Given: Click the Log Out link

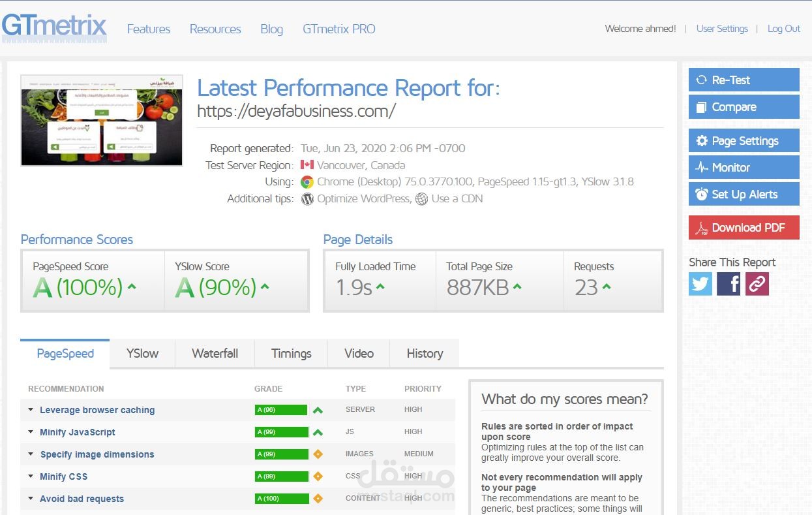Looking at the screenshot, I should point(783,29).
